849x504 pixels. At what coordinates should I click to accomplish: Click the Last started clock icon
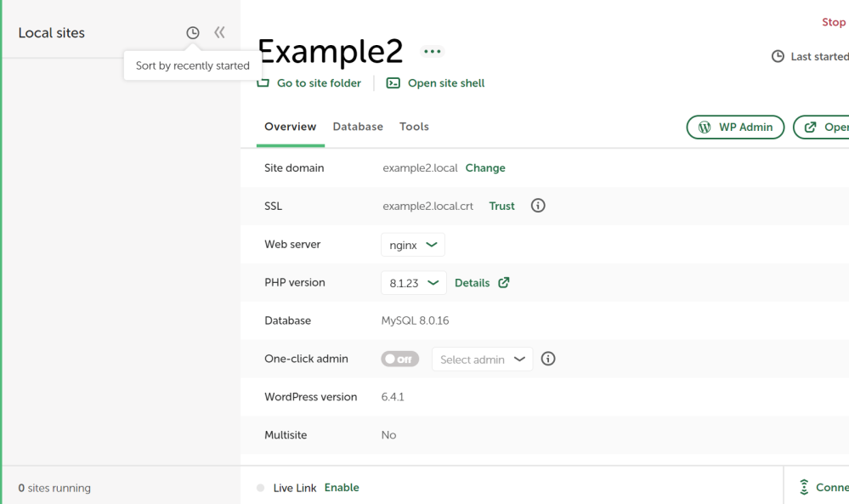click(x=778, y=56)
